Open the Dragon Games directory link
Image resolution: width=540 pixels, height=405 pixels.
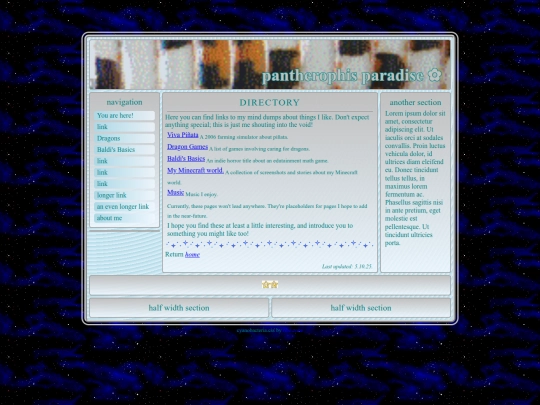(x=187, y=147)
